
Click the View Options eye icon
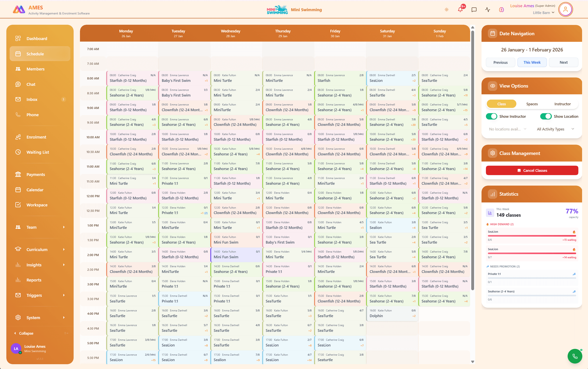click(492, 86)
